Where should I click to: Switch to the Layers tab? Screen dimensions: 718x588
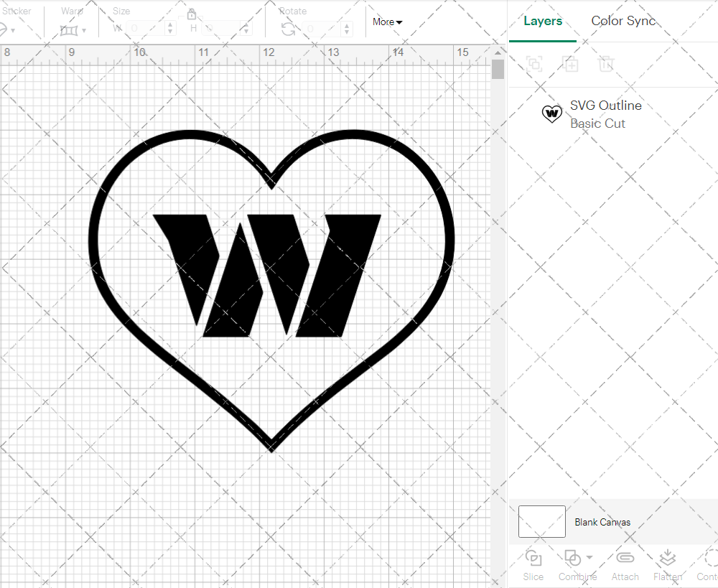click(543, 21)
